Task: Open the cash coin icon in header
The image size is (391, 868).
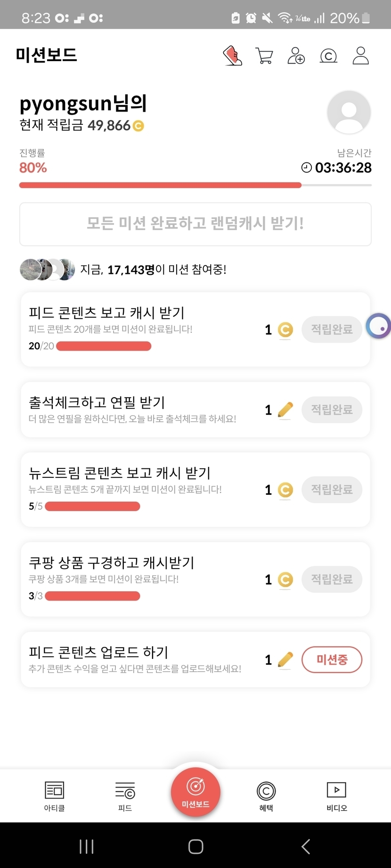Action: pyautogui.click(x=328, y=56)
